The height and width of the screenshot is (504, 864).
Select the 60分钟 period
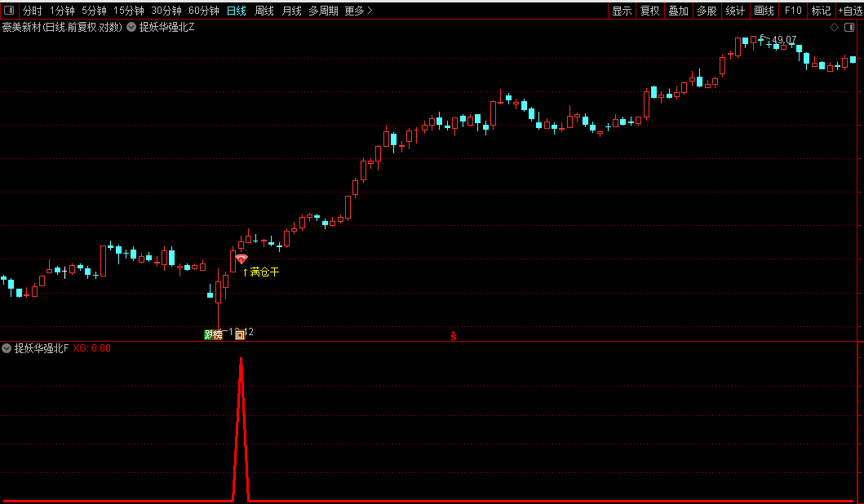pyautogui.click(x=203, y=11)
